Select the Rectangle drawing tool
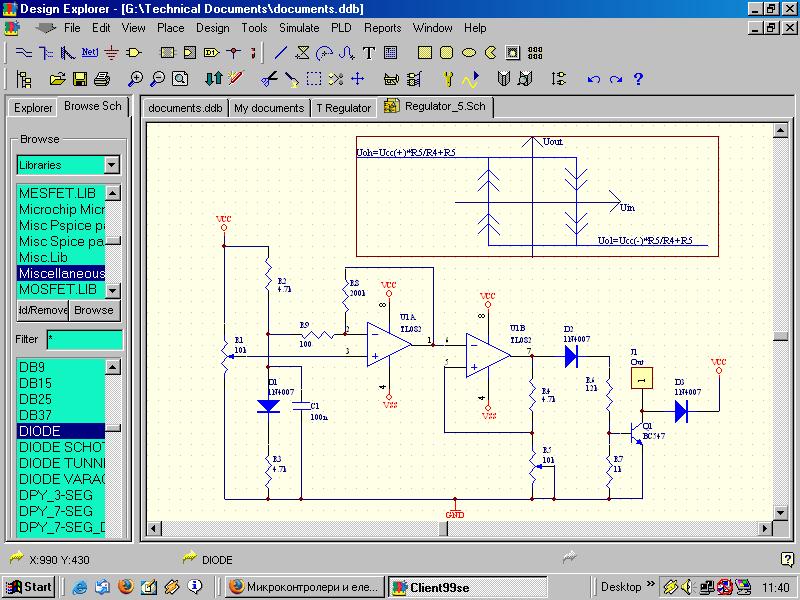This screenshot has width=800, height=600. (424, 53)
